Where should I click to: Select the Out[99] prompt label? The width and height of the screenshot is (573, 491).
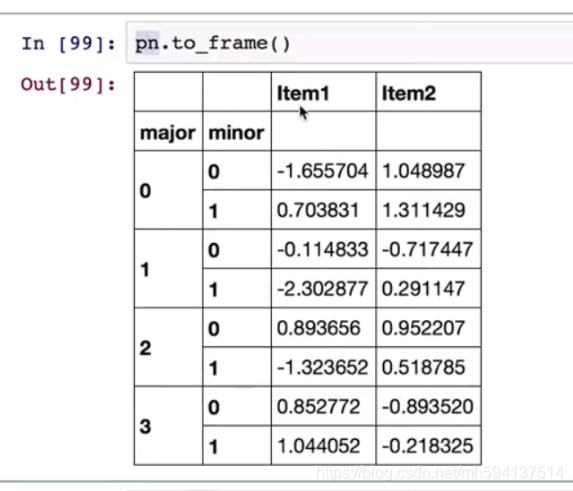coord(68,85)
